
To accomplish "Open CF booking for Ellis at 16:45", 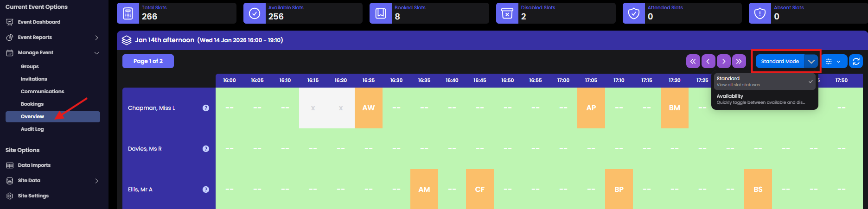I will coord(480,189).
